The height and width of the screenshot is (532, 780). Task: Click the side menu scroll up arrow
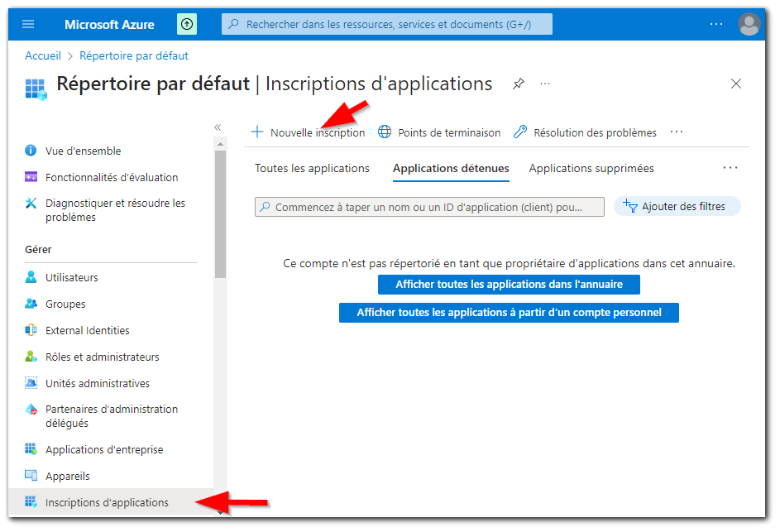(x=220, y=144)
